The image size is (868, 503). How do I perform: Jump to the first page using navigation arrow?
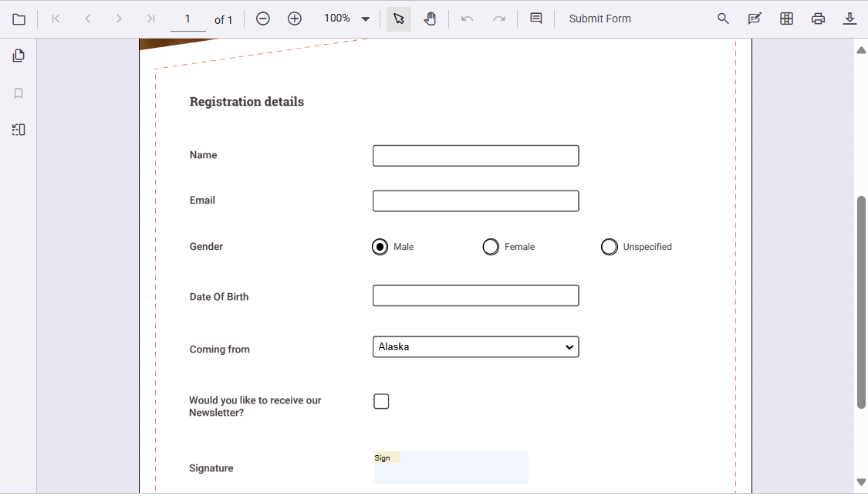click(x=56, y=19)
